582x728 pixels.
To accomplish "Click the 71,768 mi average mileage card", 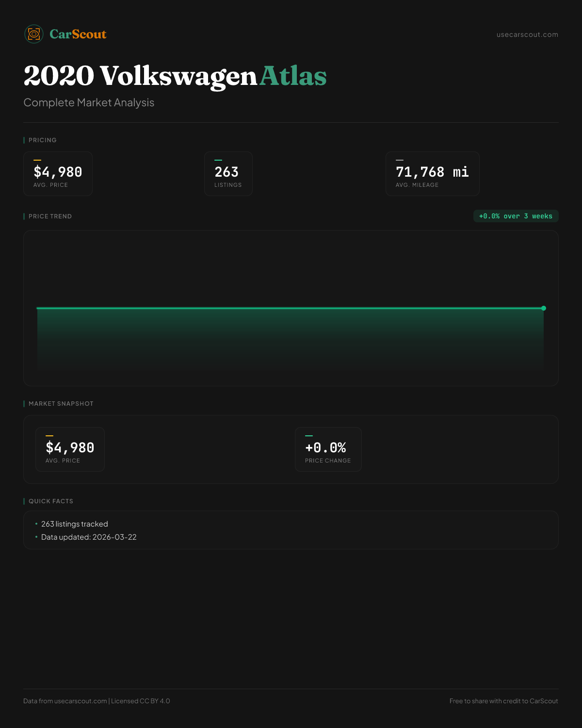I will (432, 174).
